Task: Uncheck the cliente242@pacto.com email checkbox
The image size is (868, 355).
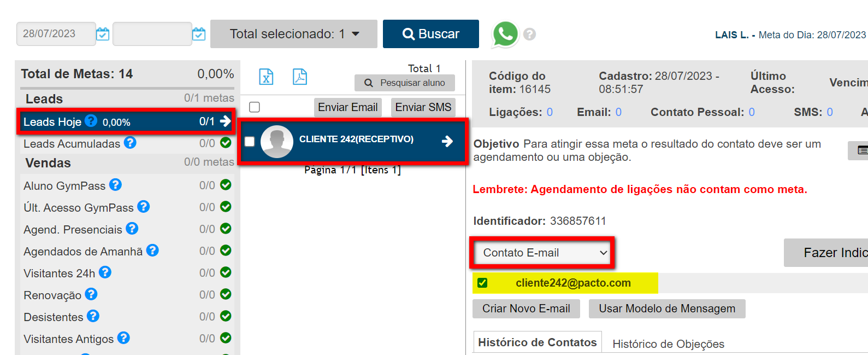Action: pyautogui.click(x=482, y=283)
